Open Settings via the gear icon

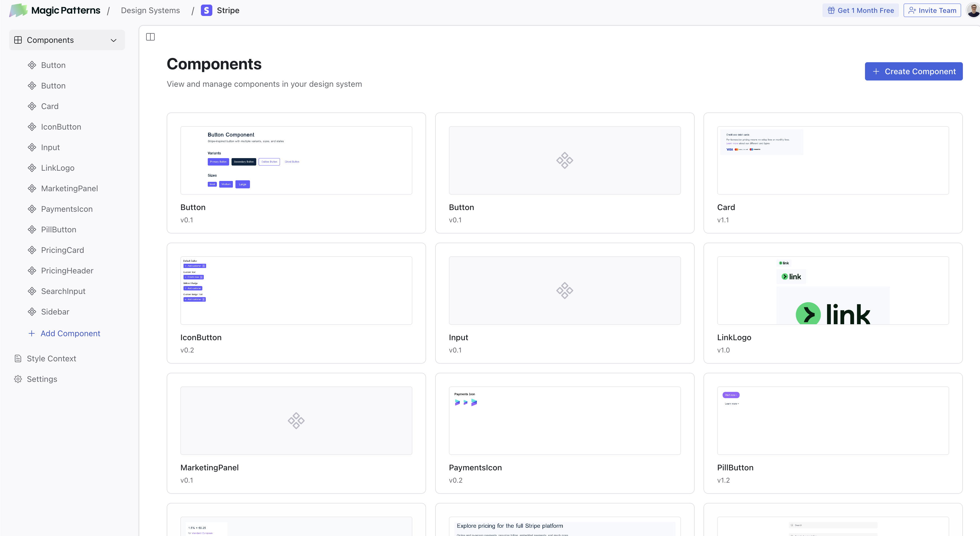(18, 378)
